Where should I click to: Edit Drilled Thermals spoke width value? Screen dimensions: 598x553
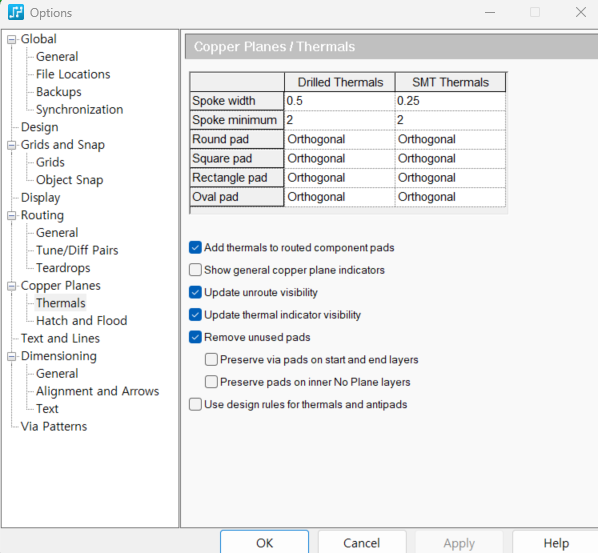pos(339,101)
